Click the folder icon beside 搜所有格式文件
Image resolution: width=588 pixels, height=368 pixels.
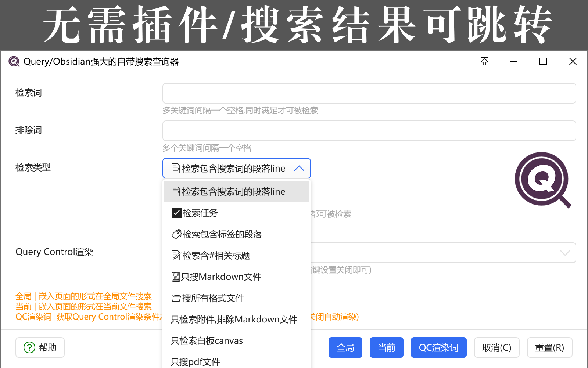176,298
